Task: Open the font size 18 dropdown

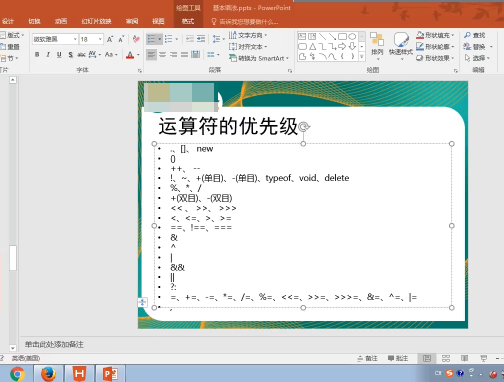Action: point(100,39)
